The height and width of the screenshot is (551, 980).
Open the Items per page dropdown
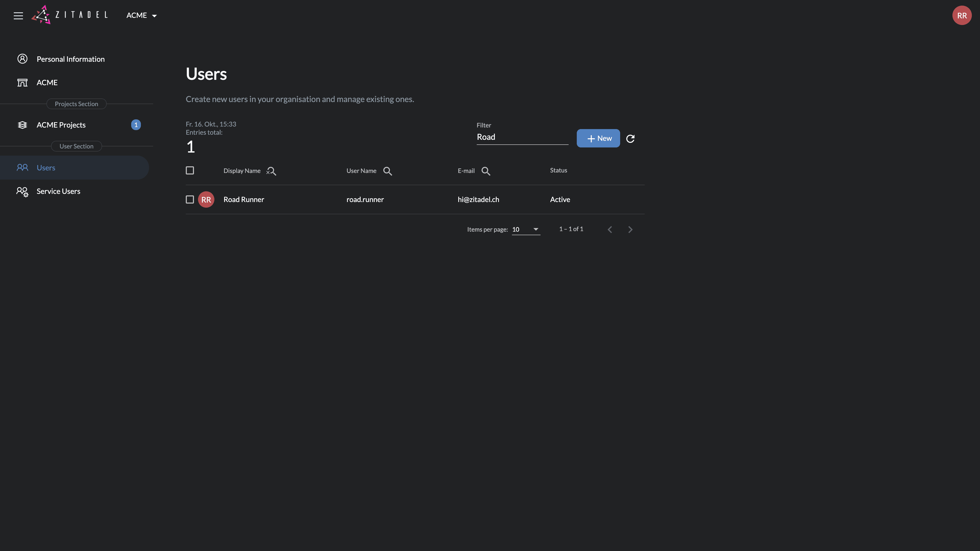click(526, 229)
